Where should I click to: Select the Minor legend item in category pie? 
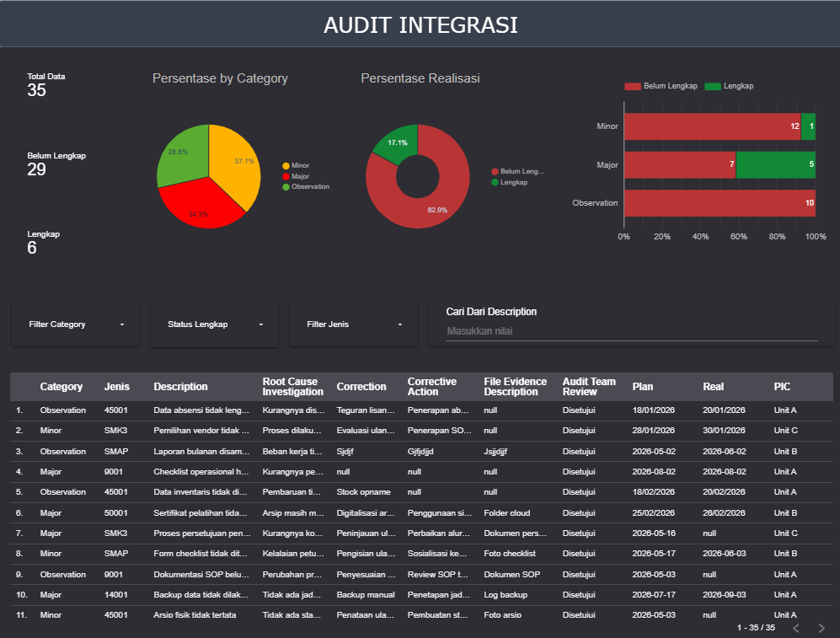pos(296,165)
